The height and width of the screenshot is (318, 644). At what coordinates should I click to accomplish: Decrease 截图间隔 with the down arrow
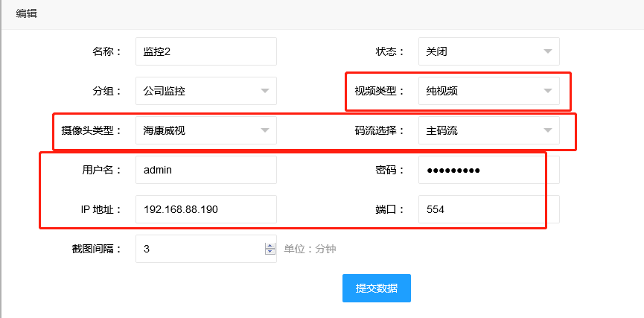click(x=270, y=252)
